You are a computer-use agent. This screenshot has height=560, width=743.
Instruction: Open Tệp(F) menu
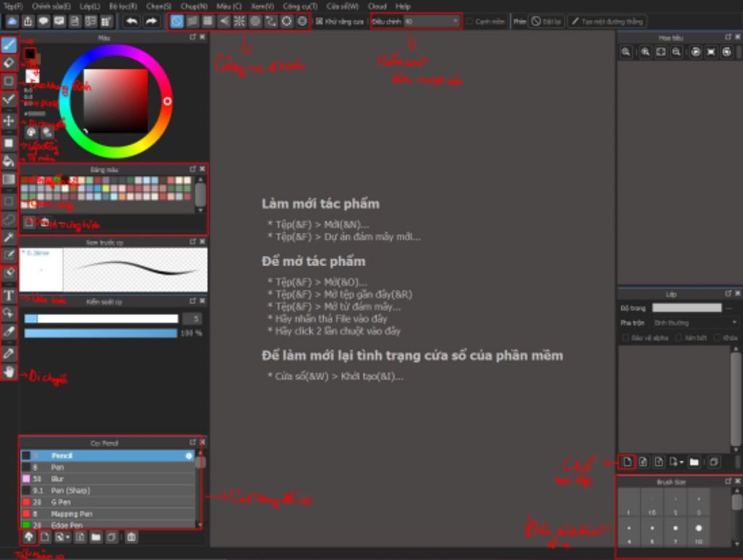coord(13,6)
